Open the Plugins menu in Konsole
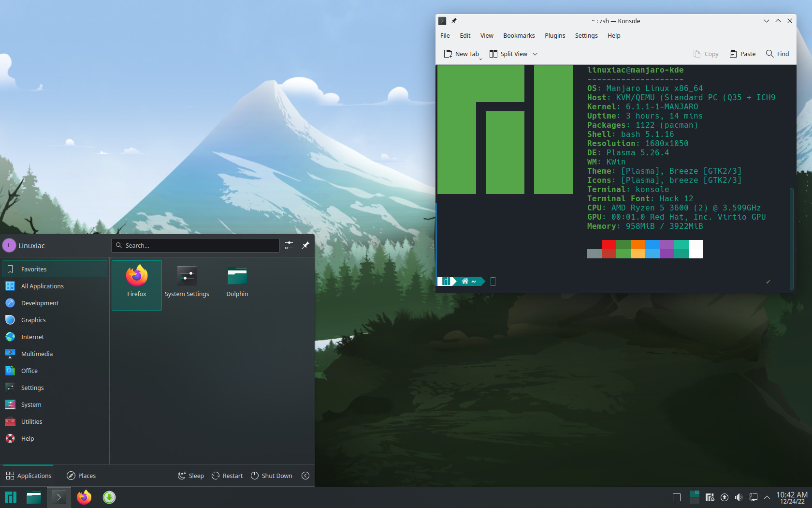 click(554, 36)
